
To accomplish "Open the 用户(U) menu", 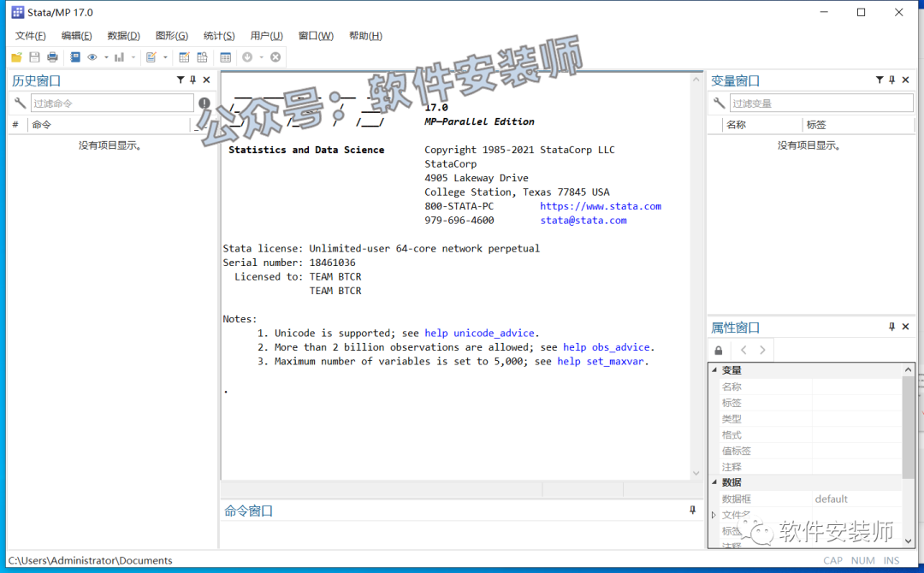I will coord(266,36).
